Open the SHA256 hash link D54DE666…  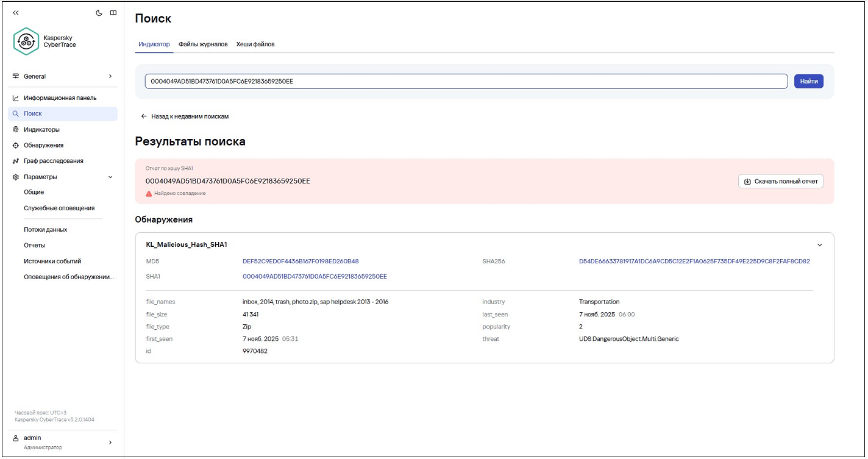pyautogui.click(x=694, y=262)
